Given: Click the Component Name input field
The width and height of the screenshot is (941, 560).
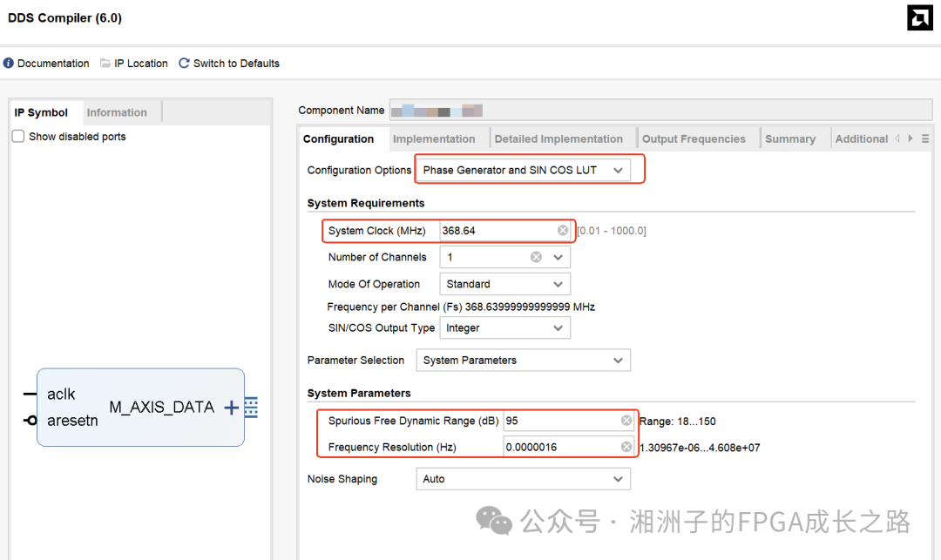Looking at the screenshot, I should [660, 111].
